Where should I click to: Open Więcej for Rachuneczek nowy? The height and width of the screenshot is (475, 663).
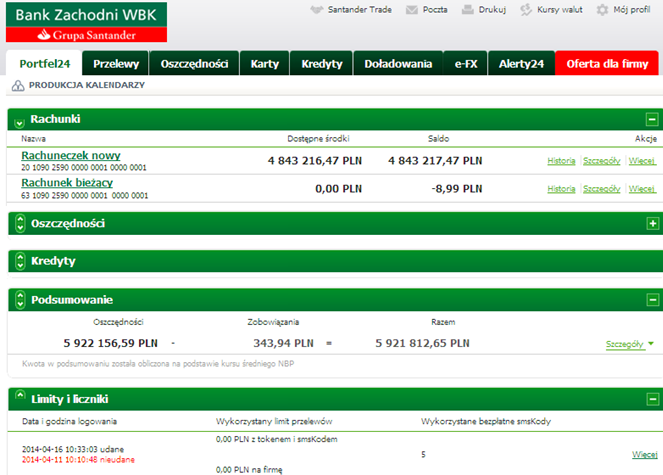coord(642,161)
